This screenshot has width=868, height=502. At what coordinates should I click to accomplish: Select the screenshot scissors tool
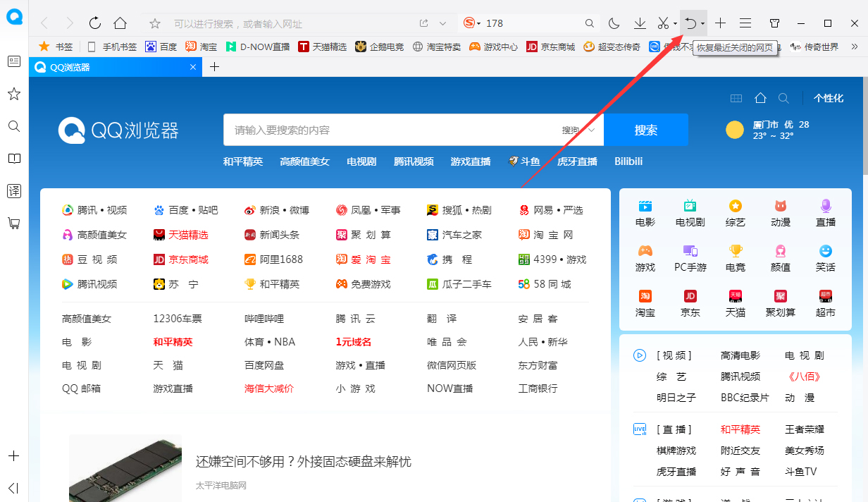[x=662, y=23]
